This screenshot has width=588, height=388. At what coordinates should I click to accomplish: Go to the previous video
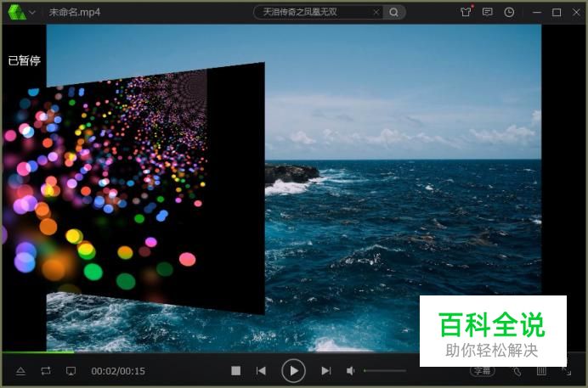261,371
